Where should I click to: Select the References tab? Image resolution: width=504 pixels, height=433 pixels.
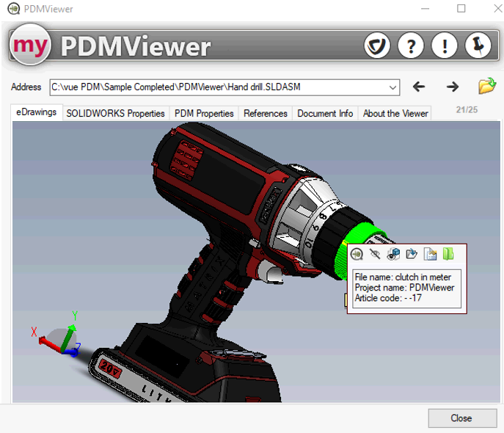coord(265,114)
